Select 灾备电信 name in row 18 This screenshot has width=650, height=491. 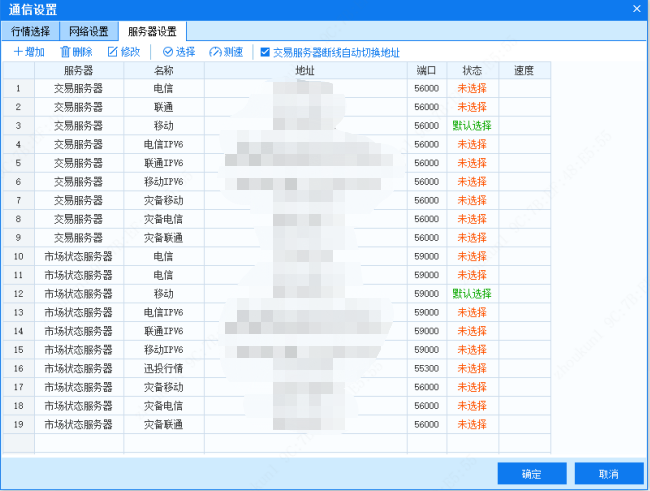pyautogui.click(x=164, y=406)
